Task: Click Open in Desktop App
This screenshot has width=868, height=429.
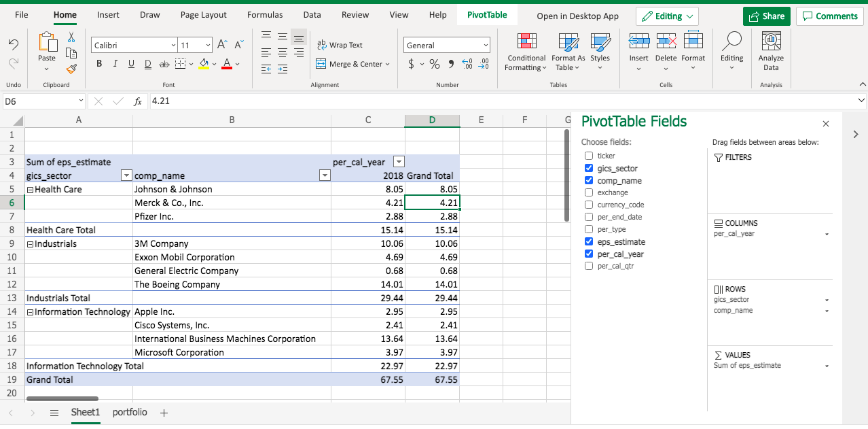Action: (x=577, y=16)
